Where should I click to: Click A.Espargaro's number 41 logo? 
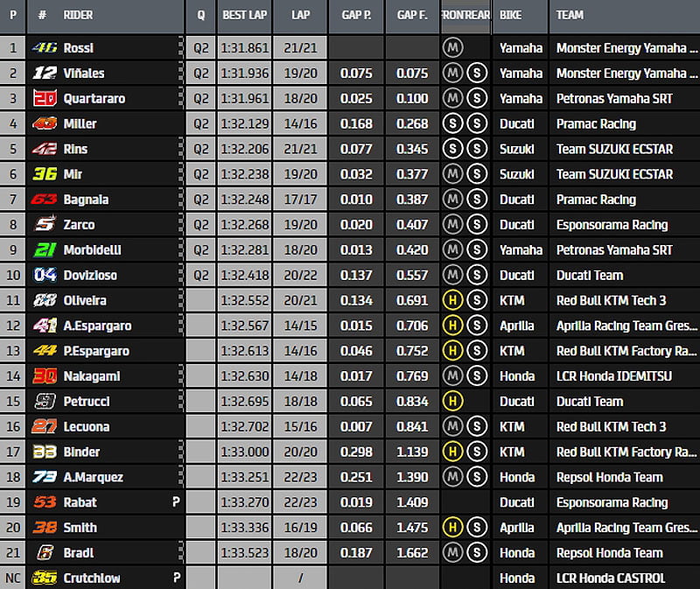[x=45, y=325]
